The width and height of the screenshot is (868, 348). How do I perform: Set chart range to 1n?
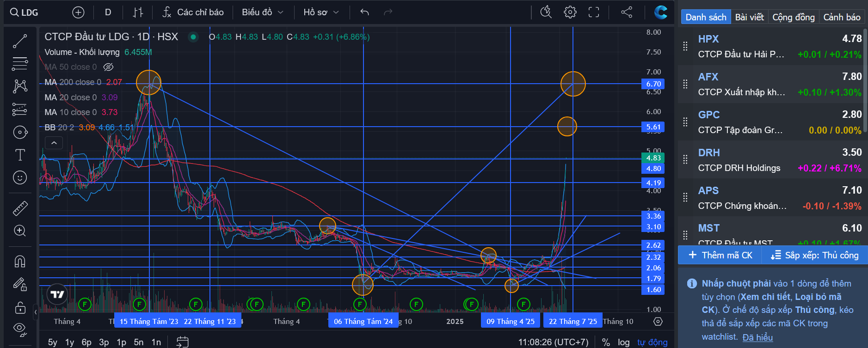pyautogui.click(x=156, y=342)
